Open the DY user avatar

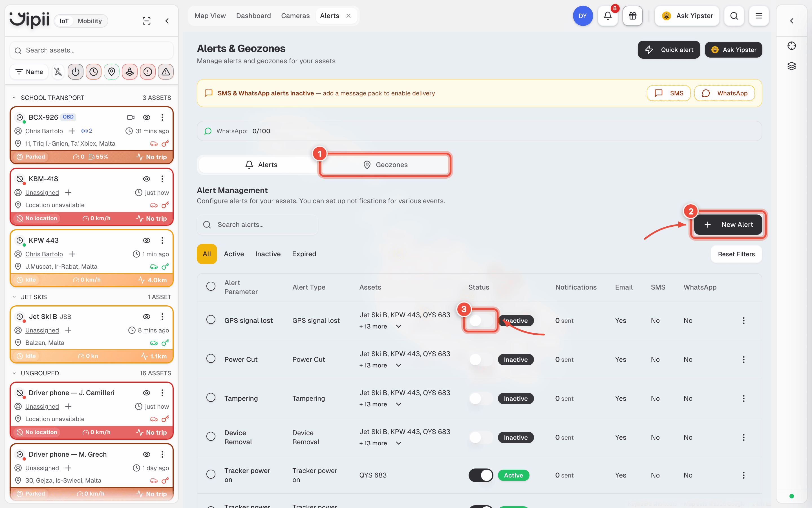(583, 16)
